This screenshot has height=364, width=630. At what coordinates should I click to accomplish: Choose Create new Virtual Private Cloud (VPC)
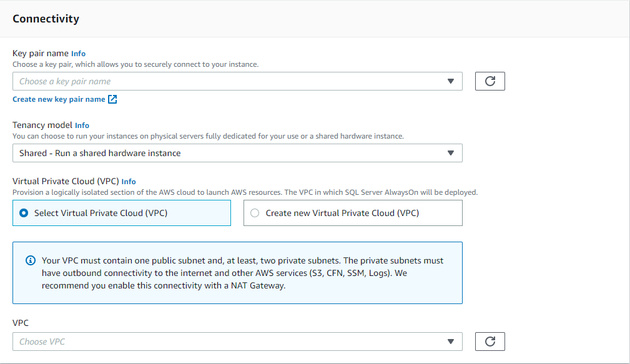[255, 213]
